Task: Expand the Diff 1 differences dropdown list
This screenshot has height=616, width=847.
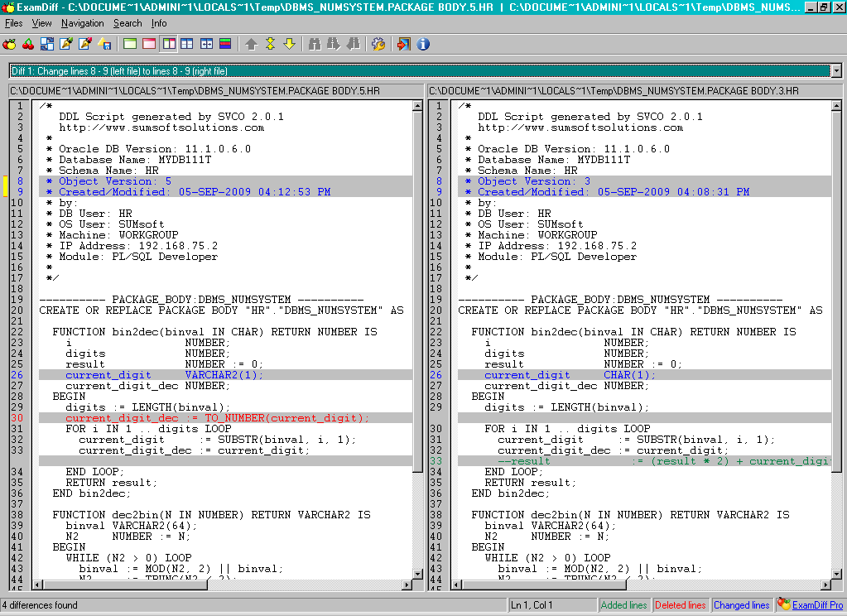Action: click(835, 71)
